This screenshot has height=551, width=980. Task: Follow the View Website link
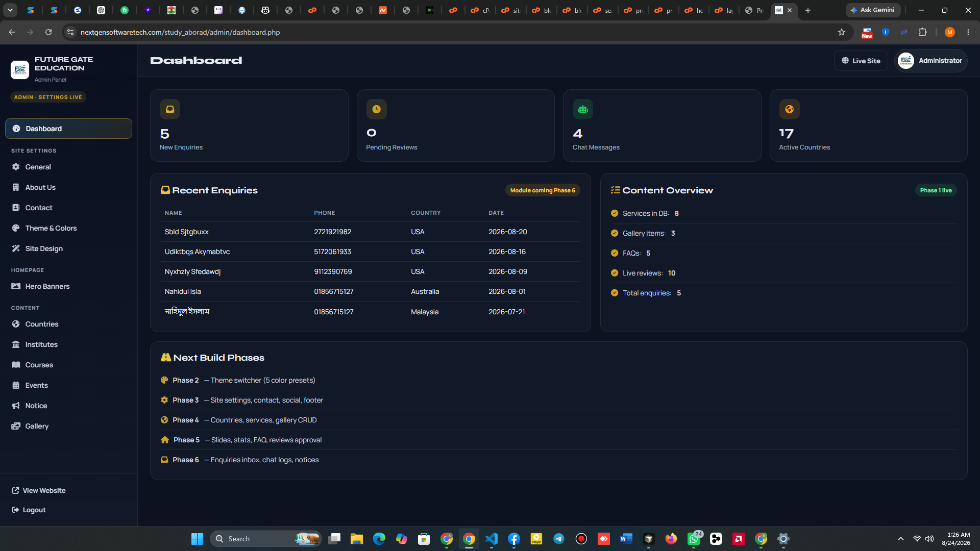[39, 490]
